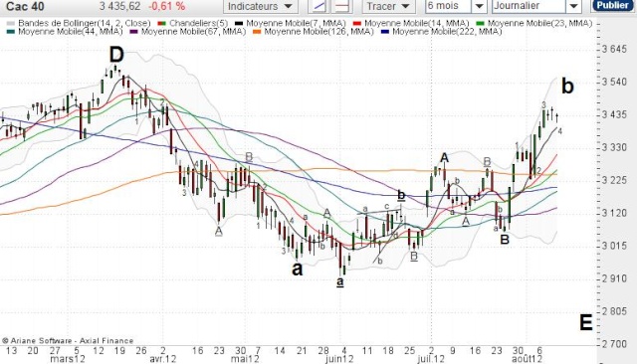Click the Moyenne Mobile(44, MMA) legend entry
Viewport: 637px width, 364px height.
[x=65, y=31]
